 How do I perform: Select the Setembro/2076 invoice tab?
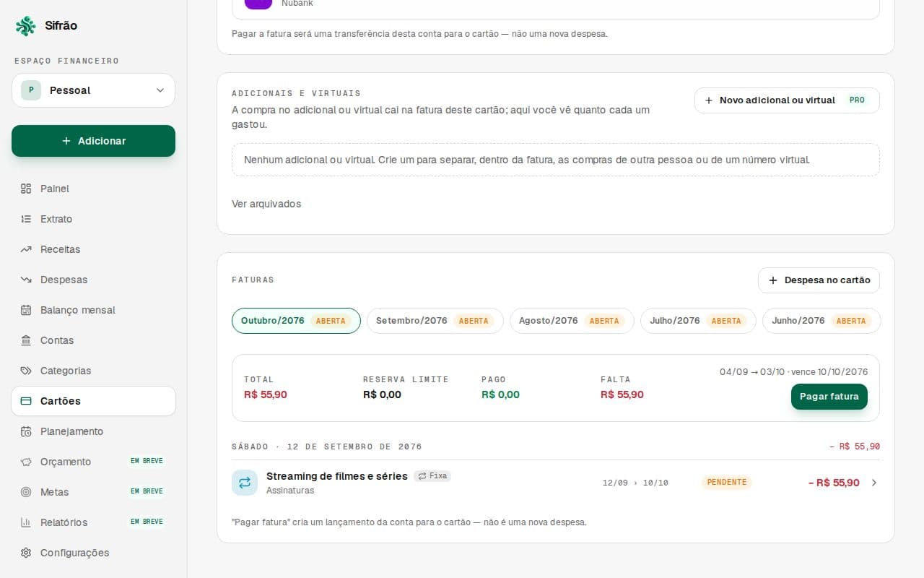[x=435, y=321]
